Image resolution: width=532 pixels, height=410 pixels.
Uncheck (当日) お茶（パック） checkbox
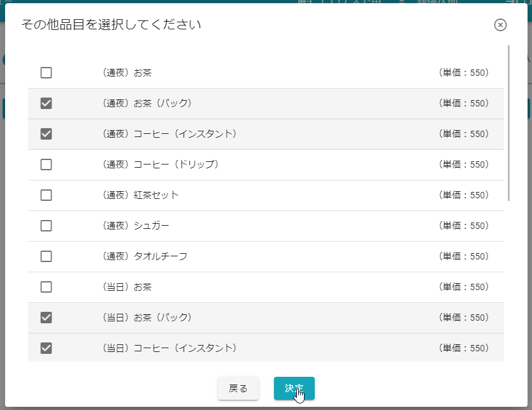click(x=46, y=318)
